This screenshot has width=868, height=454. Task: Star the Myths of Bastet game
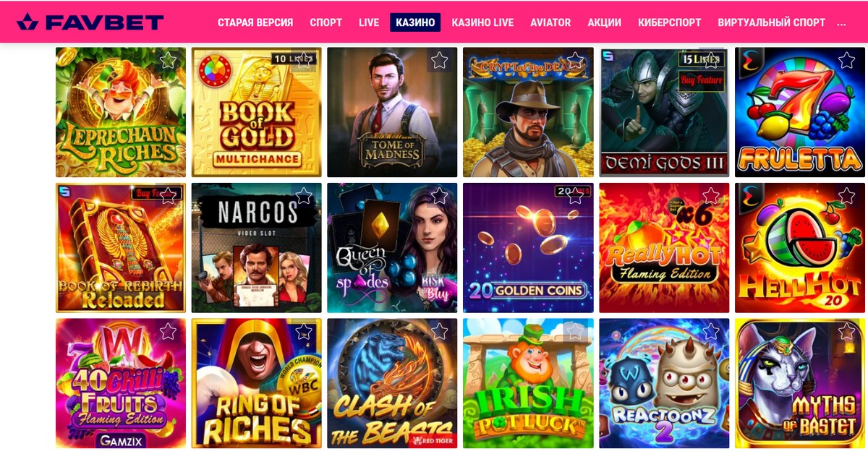coord(847,331)
